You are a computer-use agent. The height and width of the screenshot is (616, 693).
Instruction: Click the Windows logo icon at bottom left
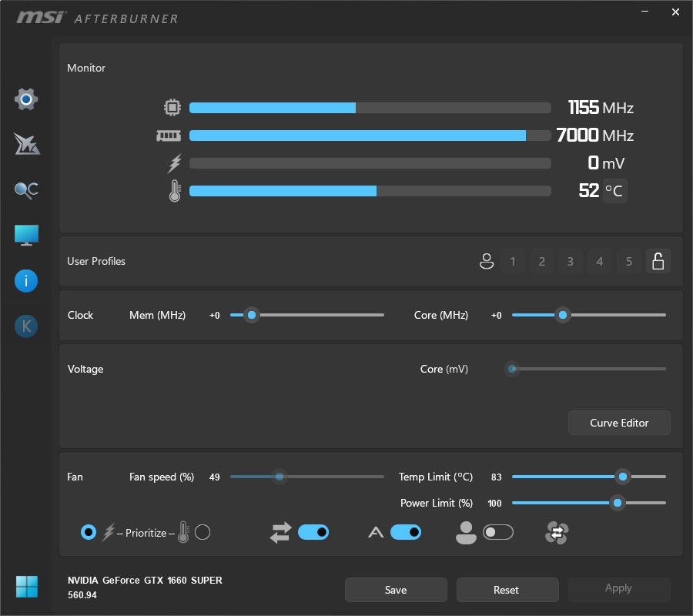click(27, 587)
